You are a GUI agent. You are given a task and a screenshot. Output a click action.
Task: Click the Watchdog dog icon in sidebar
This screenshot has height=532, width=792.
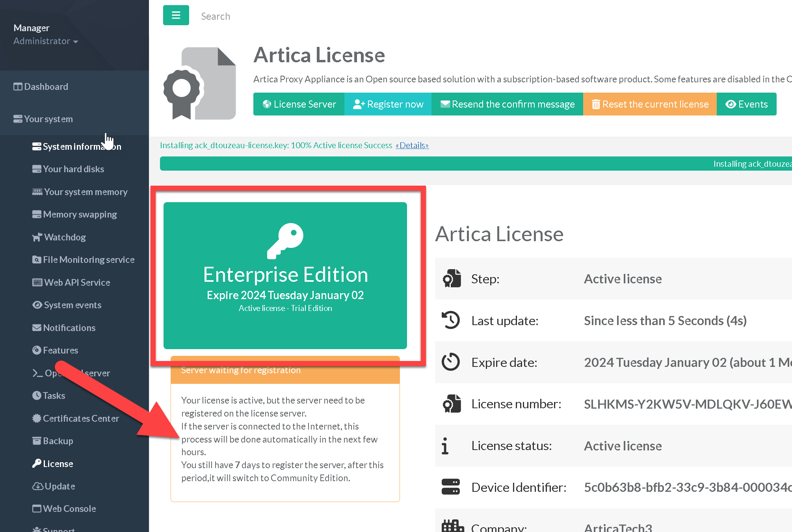[37, 237]
